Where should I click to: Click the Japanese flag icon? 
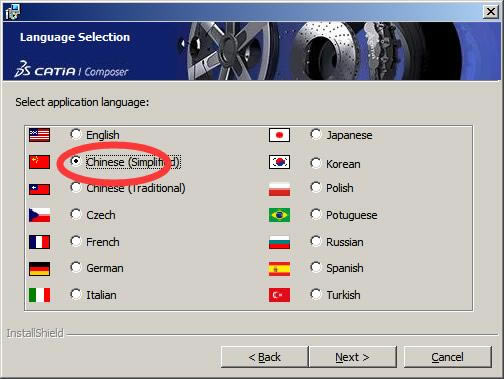click(279, 135)
